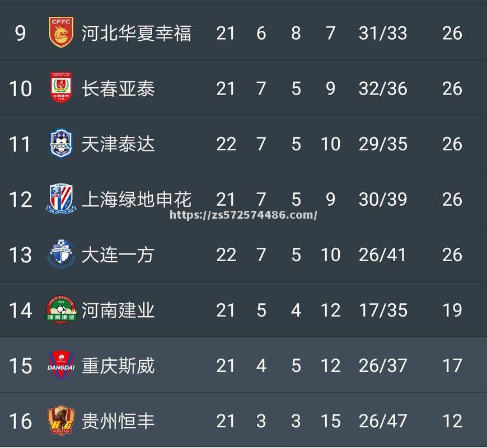Select the 贵州恒丰 row name
The image size is (487, 448).
pyautogui.click(x=118, y=421)
